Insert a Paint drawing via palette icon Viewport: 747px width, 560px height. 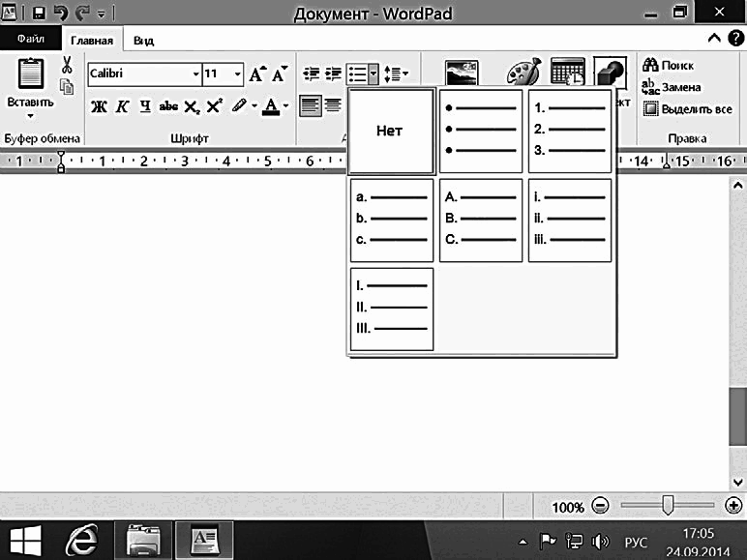pos(524,72)
